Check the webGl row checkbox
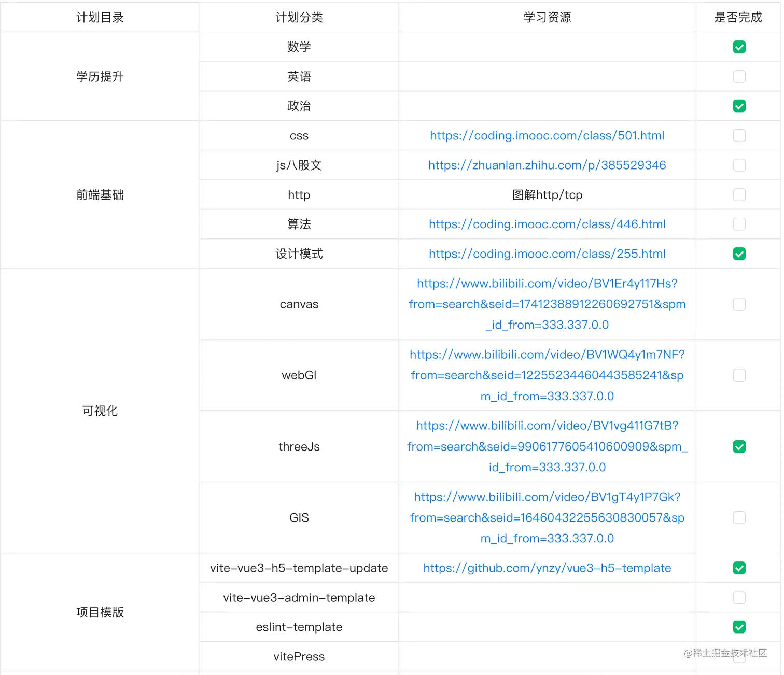This screenshot has width=784, height=675. [x=739, y=375]
